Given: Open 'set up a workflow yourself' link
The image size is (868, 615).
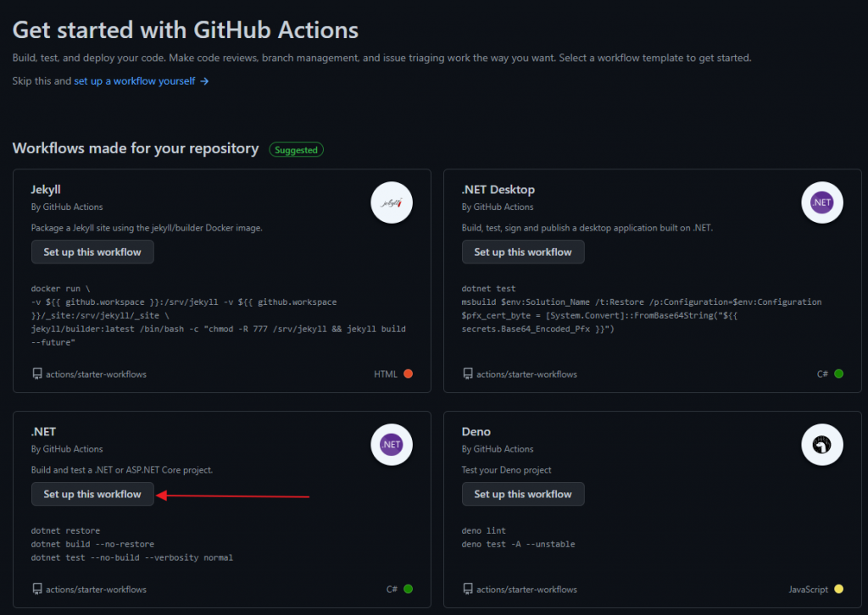Looking at the screenshot, I should [x=142, y=81].
